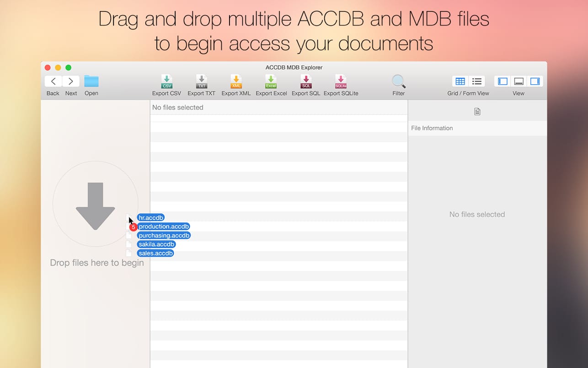Click the Export SQL icon
588x368 pixels.
(x=305, y=81)
